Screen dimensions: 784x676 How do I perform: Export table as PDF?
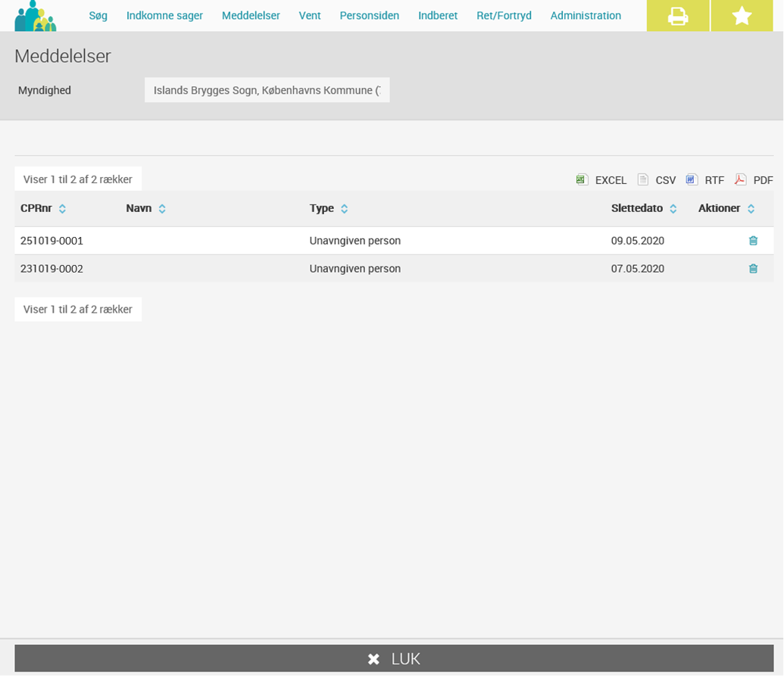click(754, 180)
